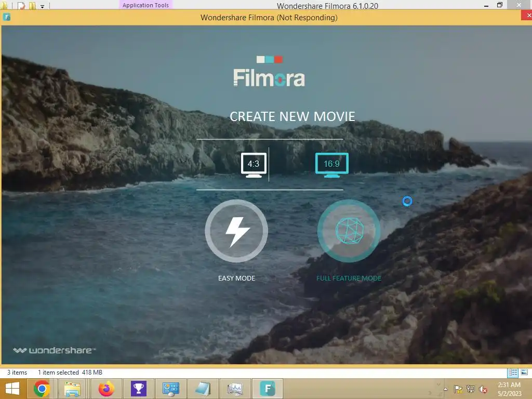Open the Control Panel taskbar icon
This screenshot has height=399, width=532.
pyautogui.click(x=170, y=389)
